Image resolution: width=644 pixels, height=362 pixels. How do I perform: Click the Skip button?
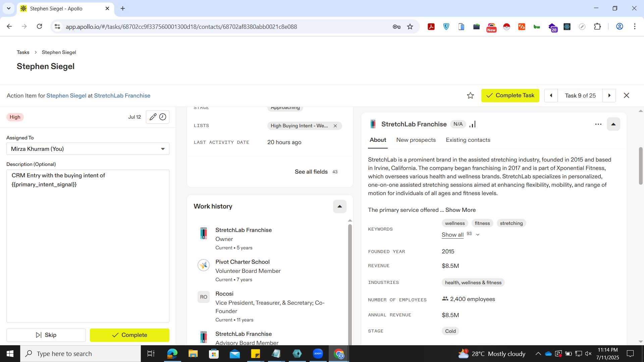46,335
